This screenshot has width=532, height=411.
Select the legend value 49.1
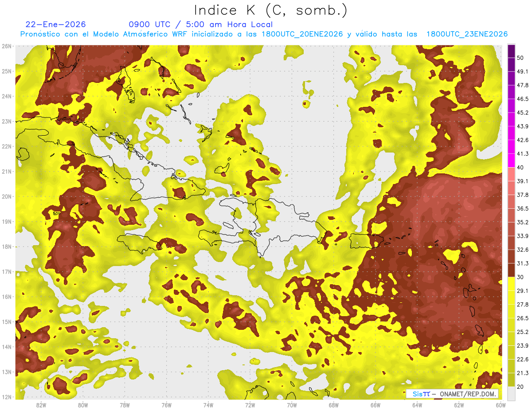point(523,71)
